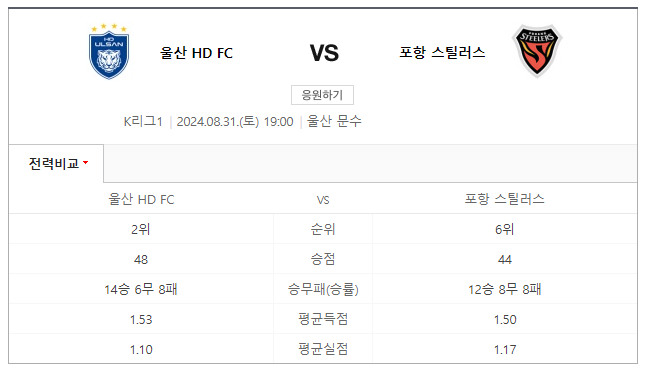Click the K리그1 league label

pyautogui.click(x=143, y=121)
